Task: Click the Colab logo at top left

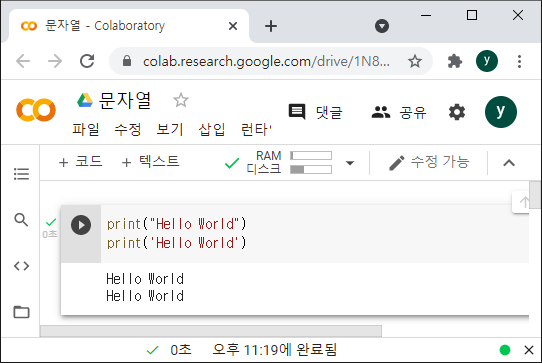Action: point(36,110)
